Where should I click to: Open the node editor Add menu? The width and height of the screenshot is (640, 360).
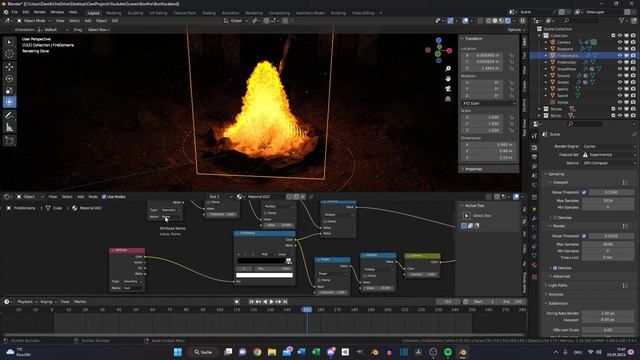80,197
